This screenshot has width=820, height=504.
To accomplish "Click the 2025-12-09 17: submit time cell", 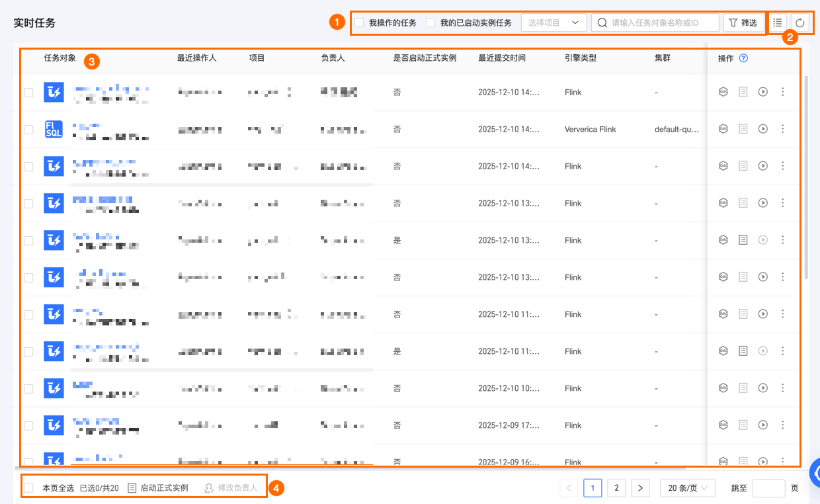I will 509,425.
